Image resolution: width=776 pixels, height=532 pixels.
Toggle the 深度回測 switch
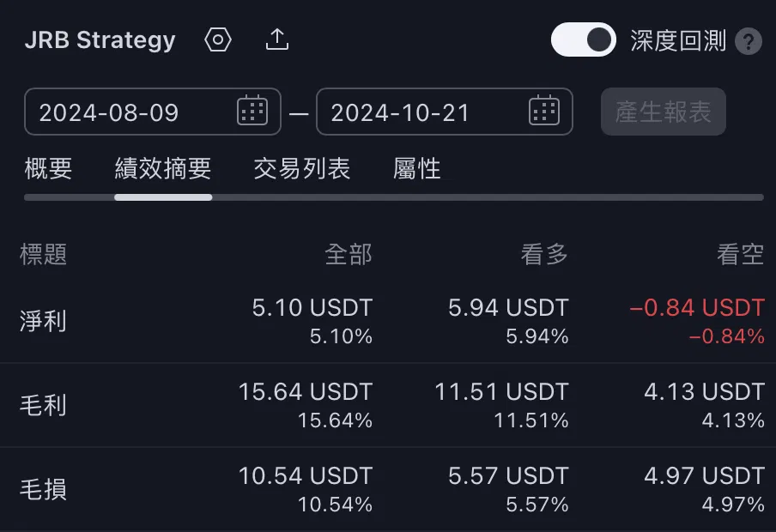point(584,39)
